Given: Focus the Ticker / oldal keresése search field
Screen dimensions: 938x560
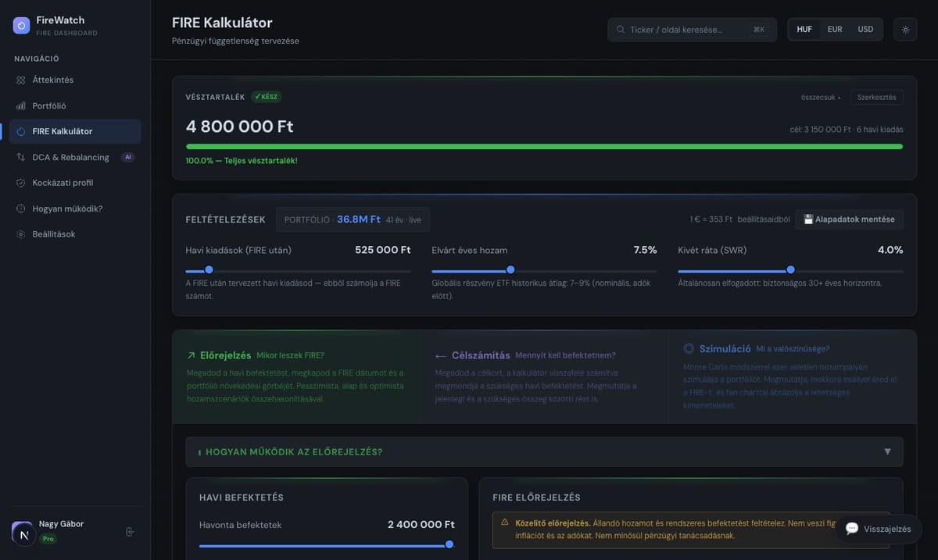Looking at the screenshot, I should click(x=692, y=30).
